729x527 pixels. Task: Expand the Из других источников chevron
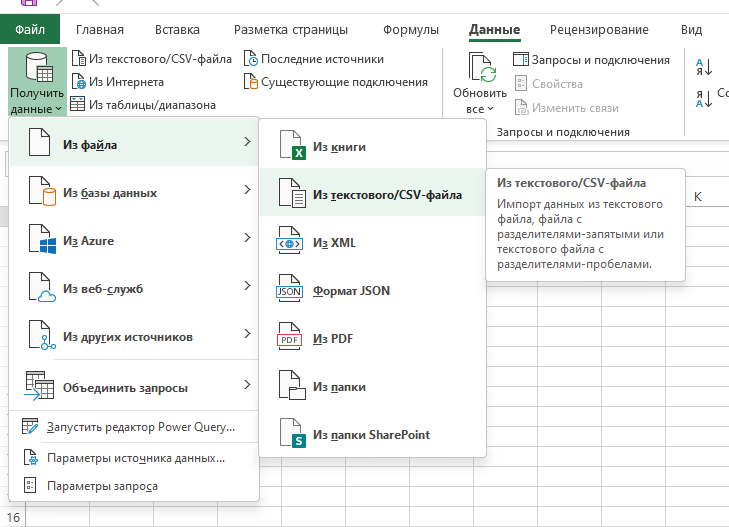247,333
